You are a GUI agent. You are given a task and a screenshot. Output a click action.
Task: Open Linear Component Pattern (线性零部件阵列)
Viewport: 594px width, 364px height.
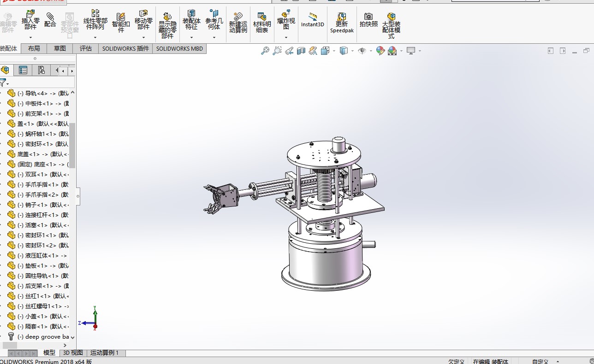(95, 20)
